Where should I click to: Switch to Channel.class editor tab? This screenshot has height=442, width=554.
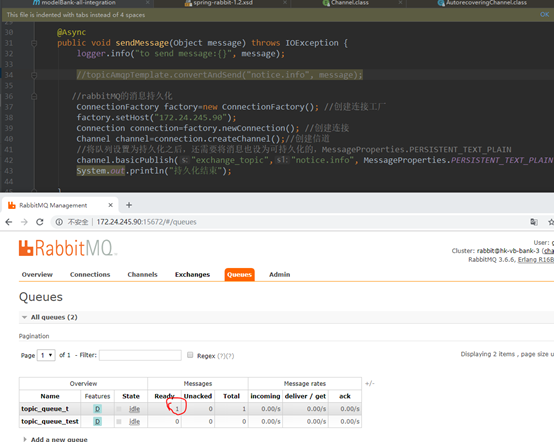350,3
